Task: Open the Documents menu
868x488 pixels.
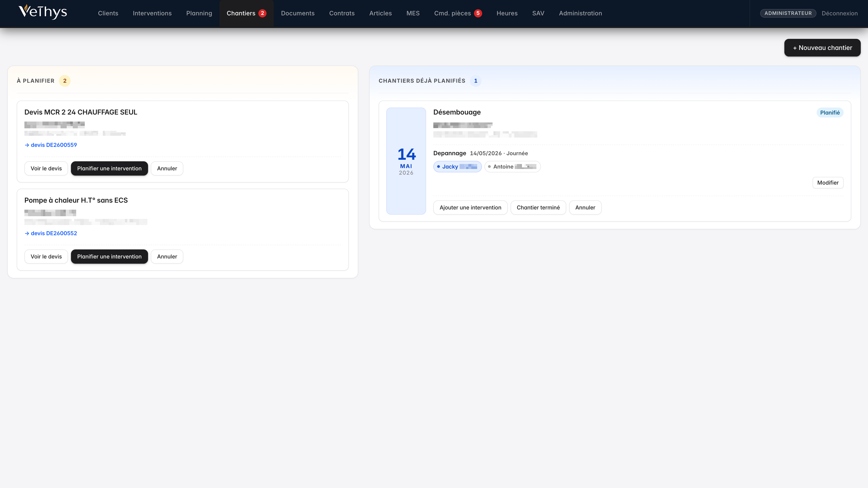Action: point(298,13)
